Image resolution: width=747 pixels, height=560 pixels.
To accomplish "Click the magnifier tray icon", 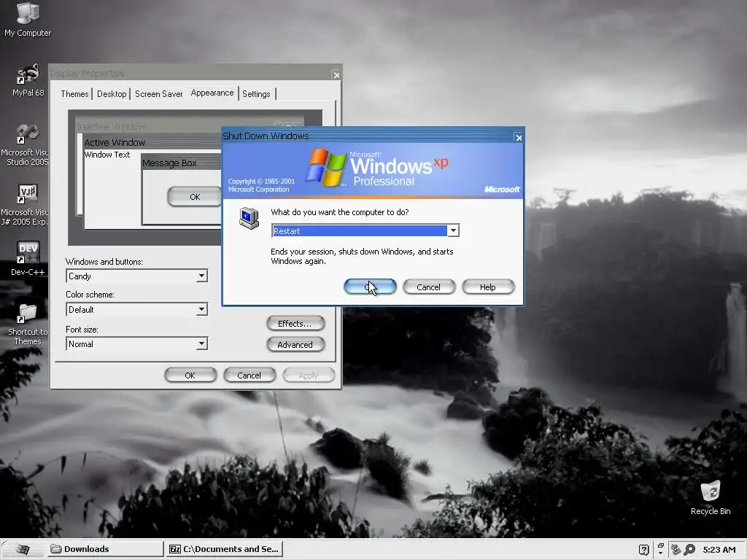I will tap(689, 550).
